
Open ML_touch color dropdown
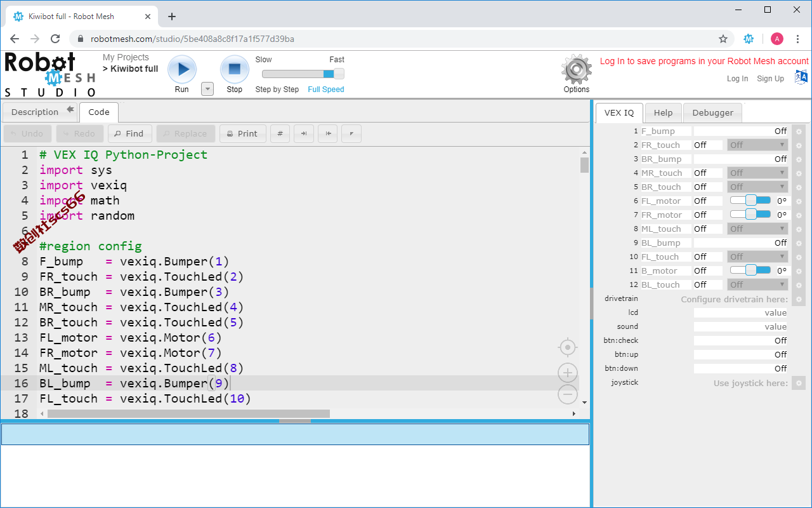click(757, 229)
